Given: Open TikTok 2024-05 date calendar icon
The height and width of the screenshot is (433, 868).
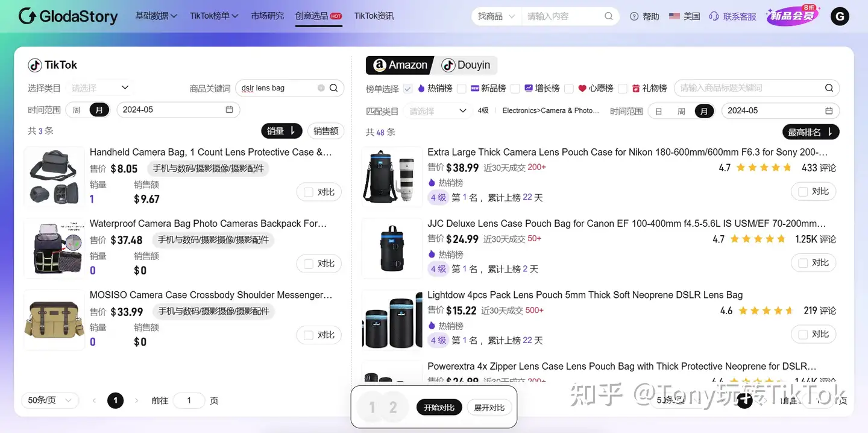Looking at the screenshot, I should (229, 110).
